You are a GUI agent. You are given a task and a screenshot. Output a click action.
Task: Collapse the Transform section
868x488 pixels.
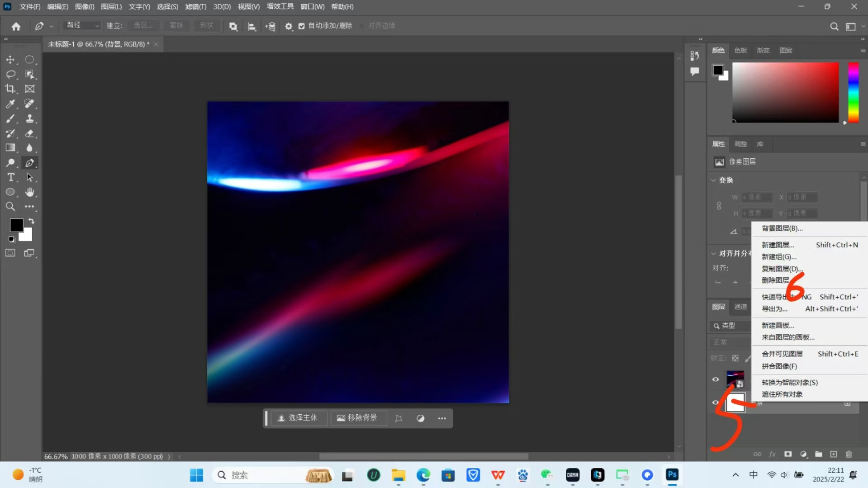pos(714,180)
